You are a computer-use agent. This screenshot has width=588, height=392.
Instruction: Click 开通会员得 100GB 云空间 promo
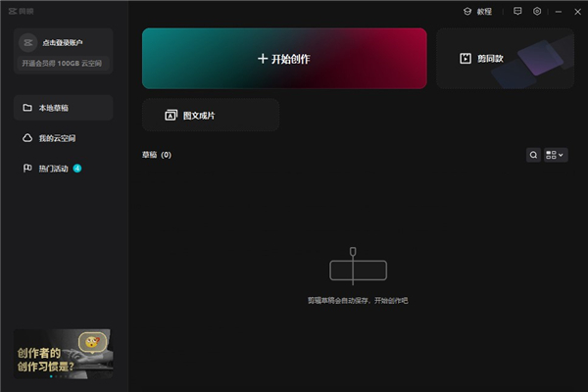(62, 63)
